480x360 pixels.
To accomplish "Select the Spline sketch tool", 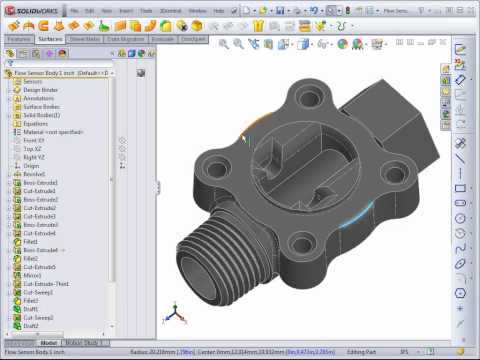I will pos(460,248).
